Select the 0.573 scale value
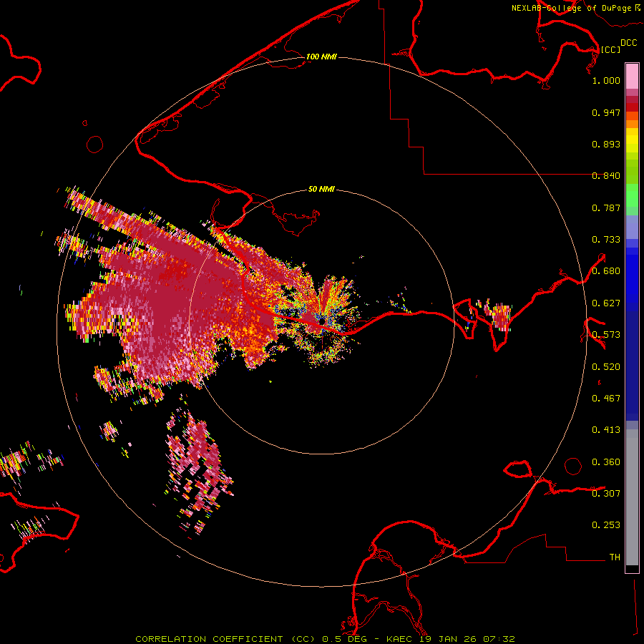 606,335
